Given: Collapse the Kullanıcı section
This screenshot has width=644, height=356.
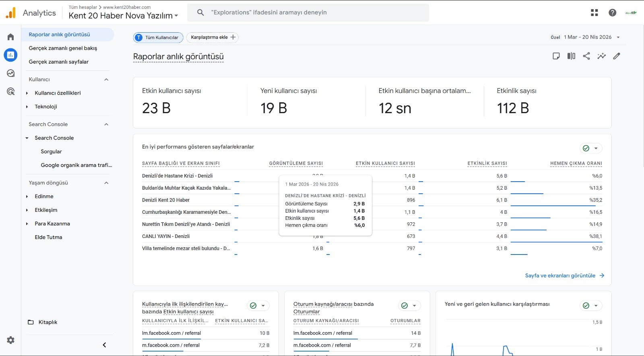Looking at the screenshot, I should tap(106, 79).
